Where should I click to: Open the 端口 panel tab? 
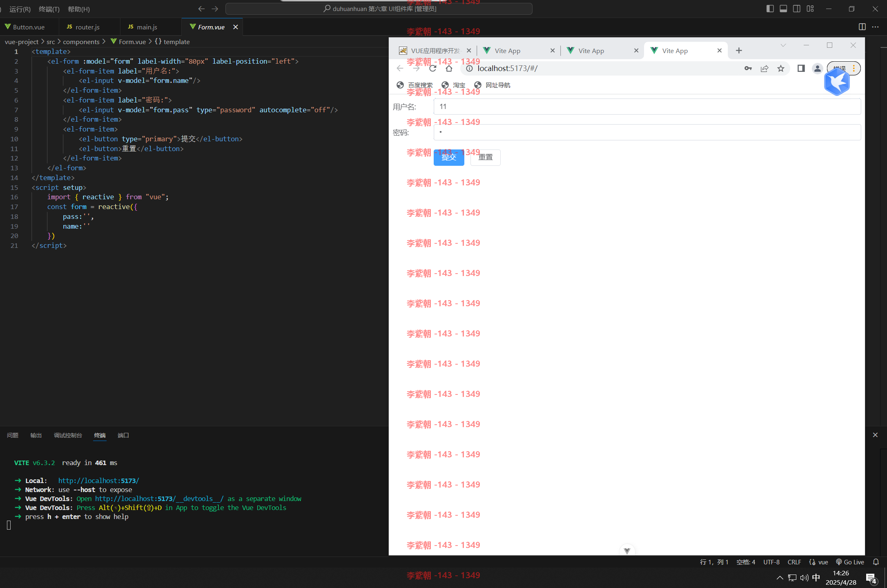123,435
